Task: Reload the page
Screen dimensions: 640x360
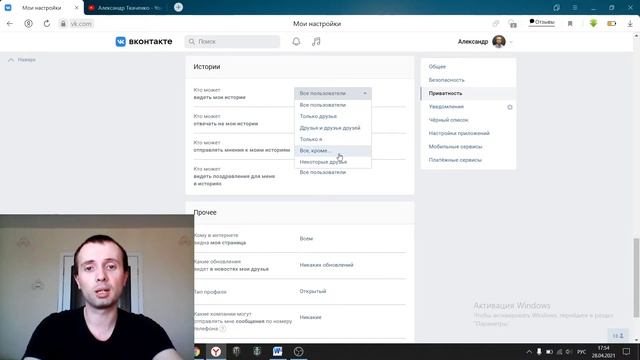Action: (x=47, y=24)
